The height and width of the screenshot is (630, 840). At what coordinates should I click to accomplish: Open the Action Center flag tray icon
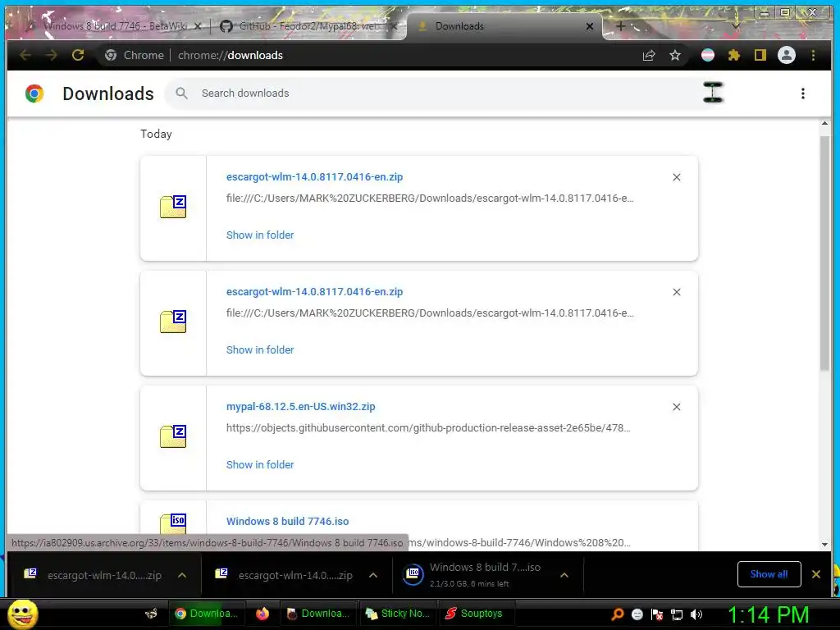click(x=657, y=614)
